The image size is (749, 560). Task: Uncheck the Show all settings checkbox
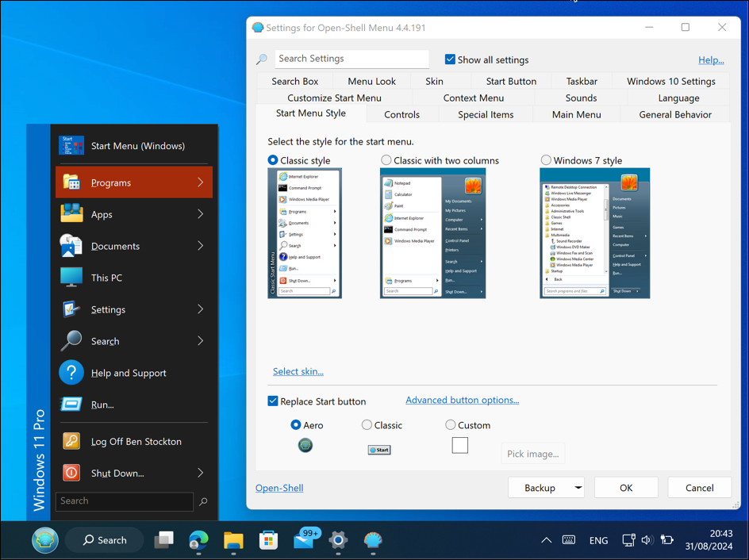coord(450,59)
